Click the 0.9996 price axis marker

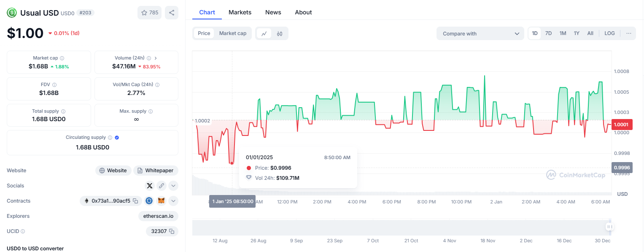(622, 168)
